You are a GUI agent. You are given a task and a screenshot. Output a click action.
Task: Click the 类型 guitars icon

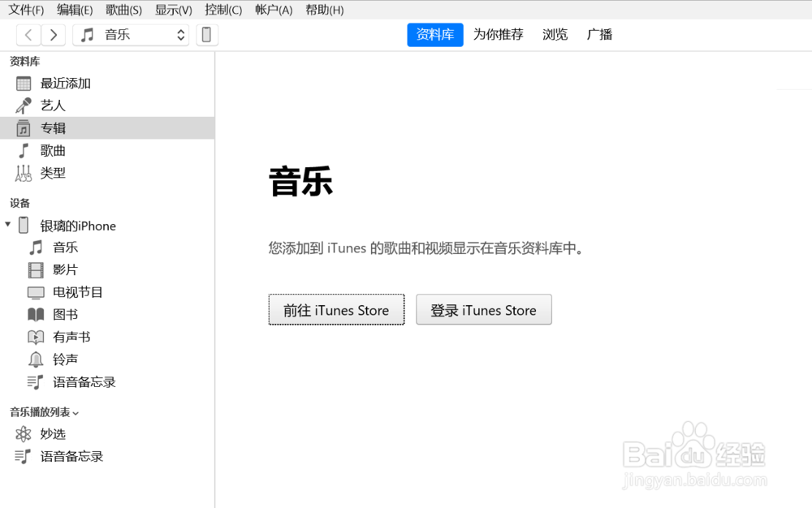point(24,174)
